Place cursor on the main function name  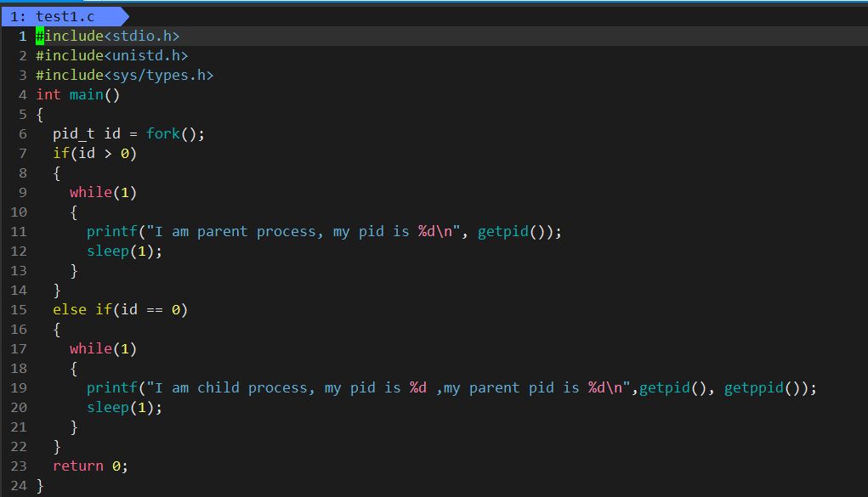(86, 95)
